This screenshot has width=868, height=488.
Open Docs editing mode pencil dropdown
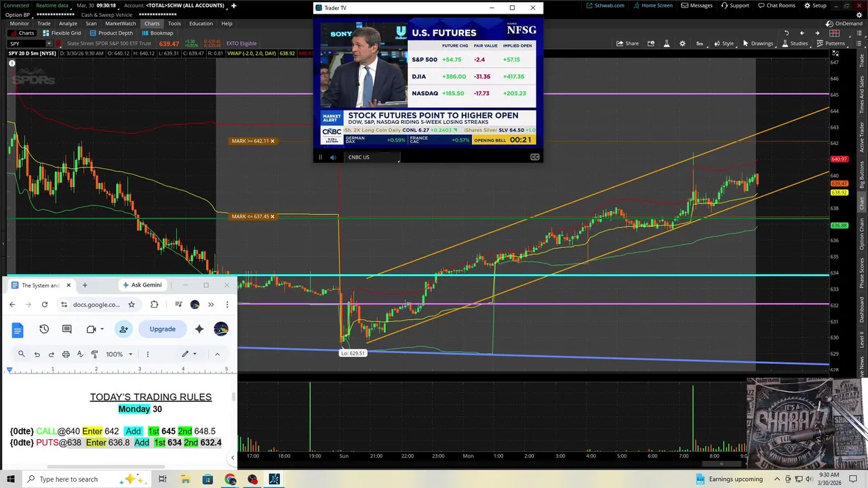click(189, 354)
